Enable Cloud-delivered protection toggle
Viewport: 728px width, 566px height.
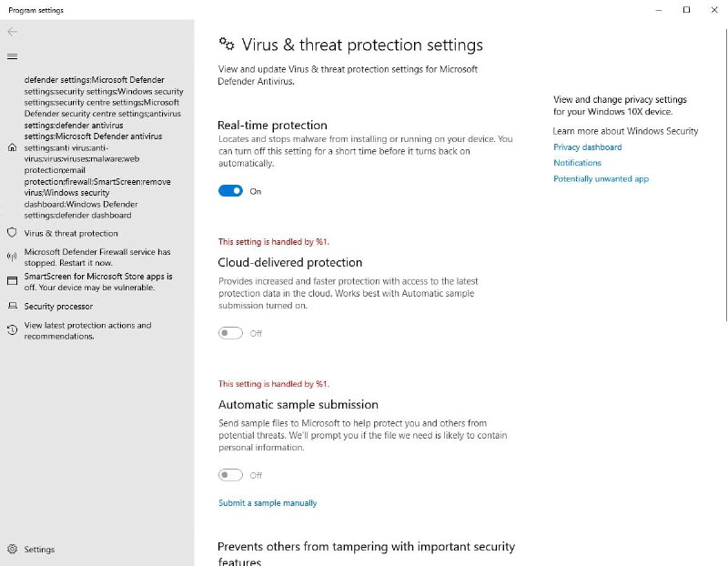pos(231,333)
